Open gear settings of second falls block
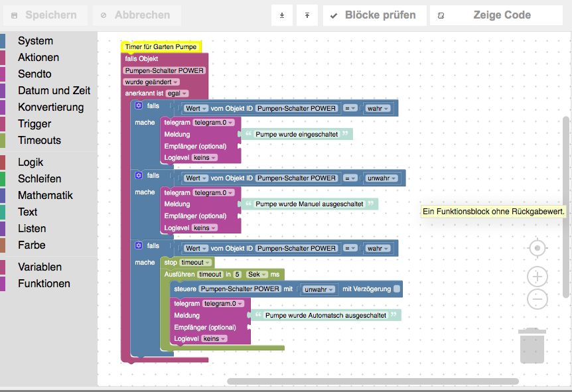 [139, 175]
